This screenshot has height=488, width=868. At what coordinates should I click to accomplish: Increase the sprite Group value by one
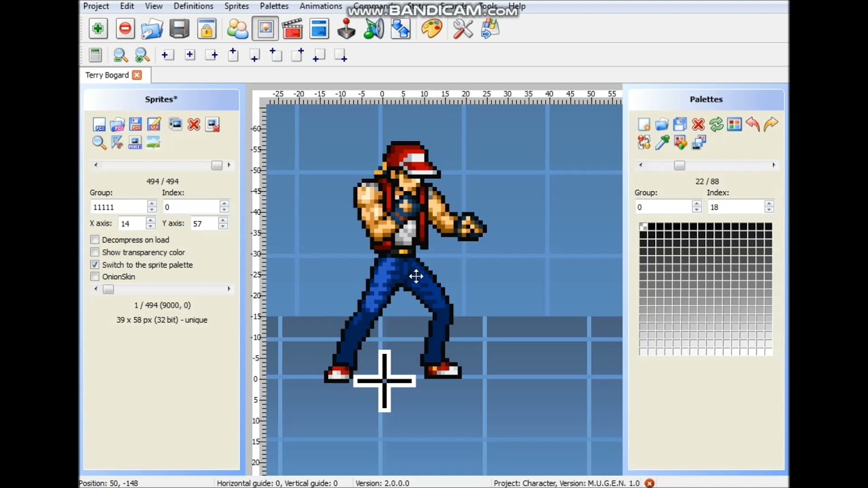152,203
